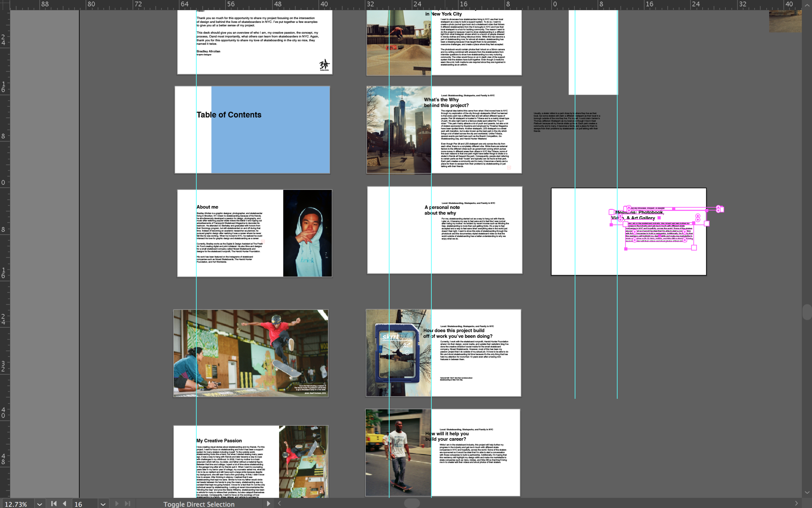Viewport: 812px width, 508px height.
Task: Select the Table of Contents heading
Action: [229, 115]
